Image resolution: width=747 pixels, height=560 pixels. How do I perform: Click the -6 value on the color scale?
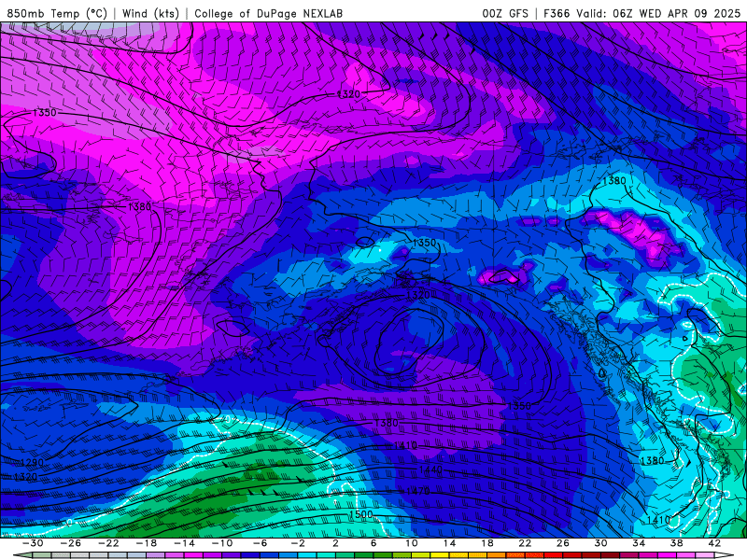[x=260, y=543]
